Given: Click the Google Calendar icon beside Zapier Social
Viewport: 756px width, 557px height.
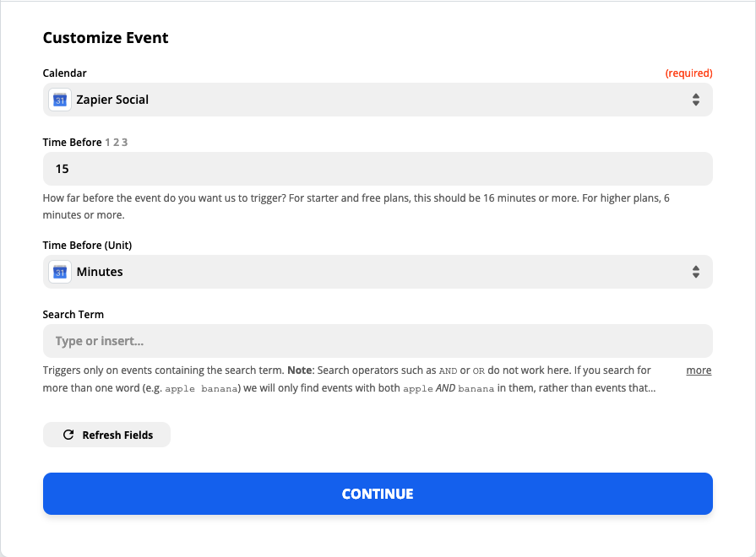Looking at the screenshot, I should coord(60,100).
